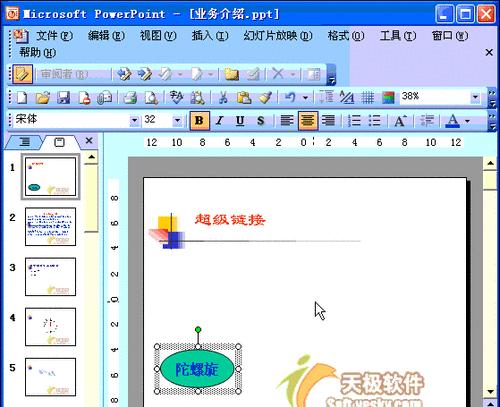Image resolution: width=500 pixels, height=407 pixels.
Task: Click the numbered list icon
Action: tap(354, 120)
